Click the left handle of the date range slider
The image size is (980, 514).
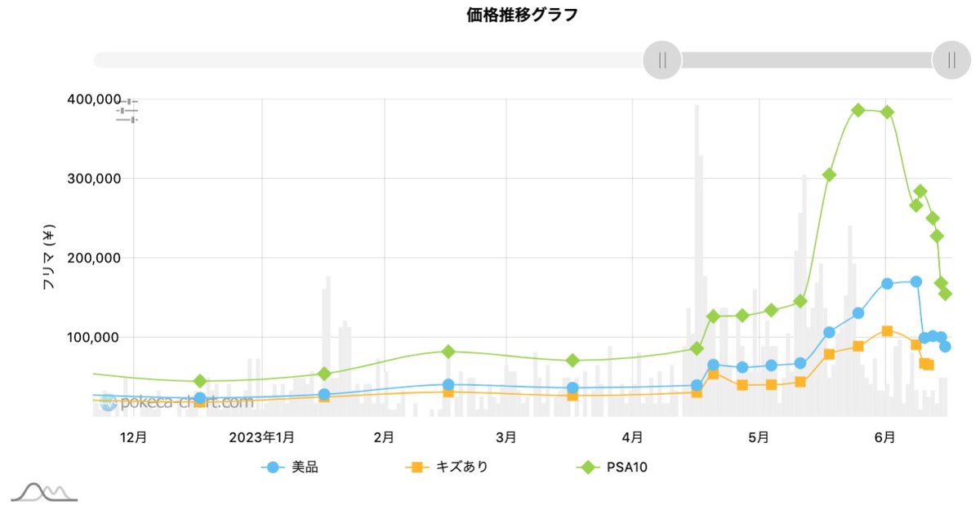tap(662, 59)
